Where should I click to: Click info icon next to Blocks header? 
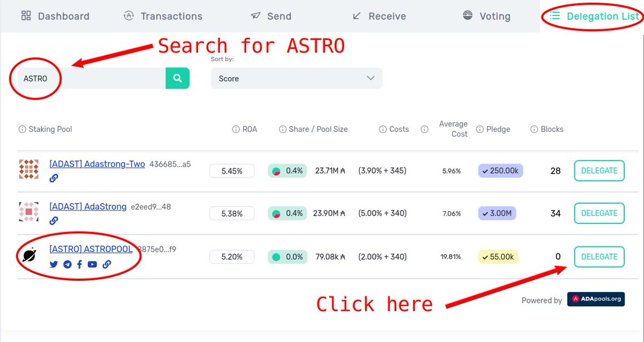pos(534,129)
